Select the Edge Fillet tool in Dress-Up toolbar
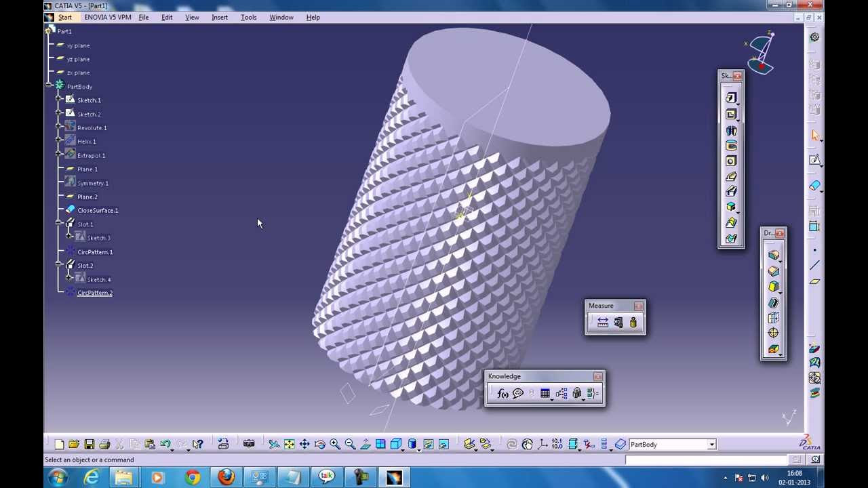Viewport: 868px width, 488px height. [x=773, y=256]
